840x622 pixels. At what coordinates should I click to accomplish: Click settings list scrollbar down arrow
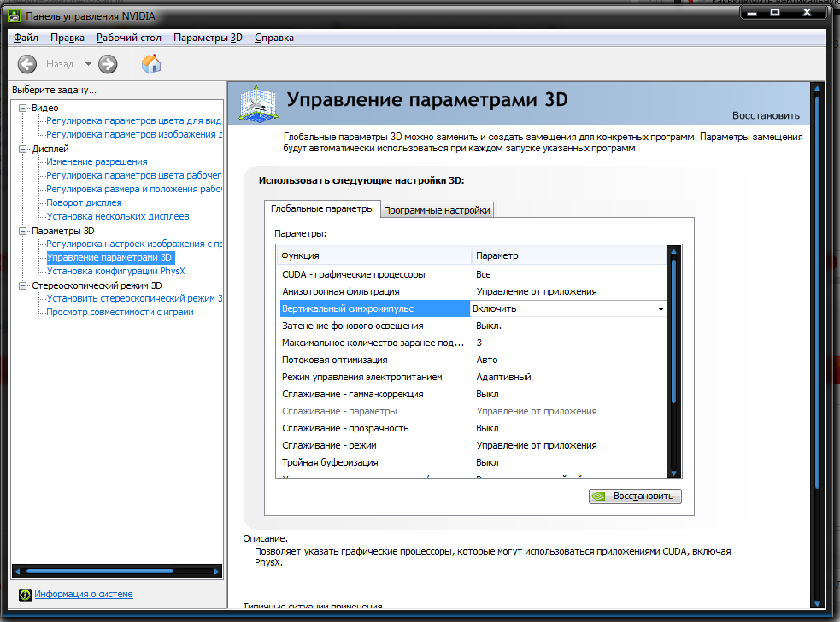pos(673,473)
